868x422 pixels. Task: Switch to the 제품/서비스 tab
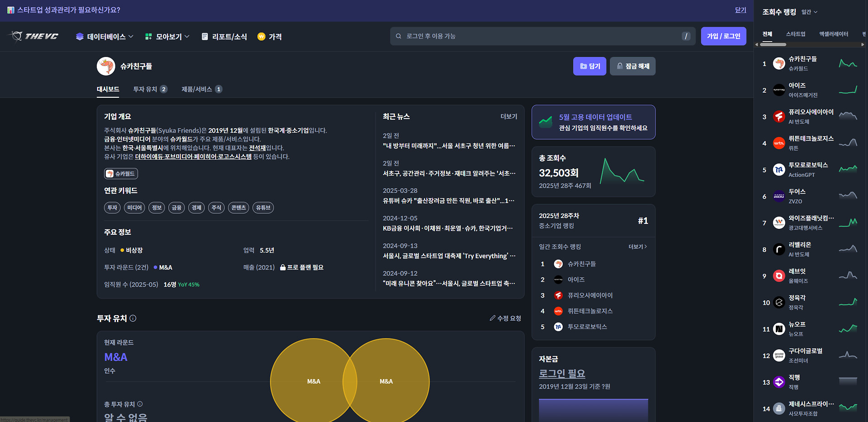coord(202,89)
